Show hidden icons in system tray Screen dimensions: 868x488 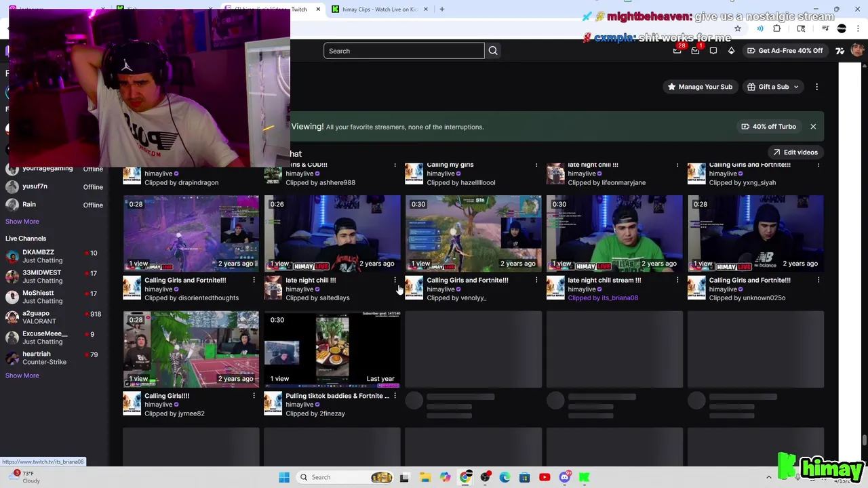pyautogui.click(x=768, y=477)
